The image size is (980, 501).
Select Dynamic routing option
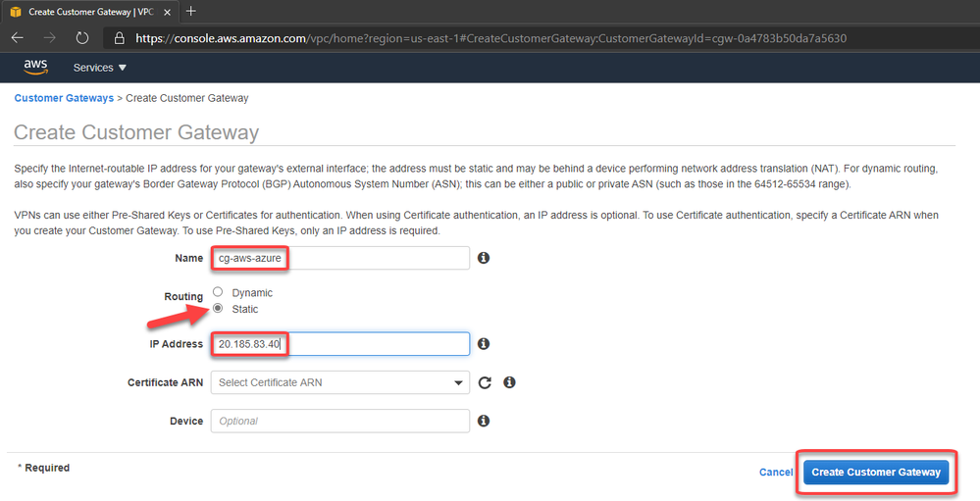tap(218, 292)
